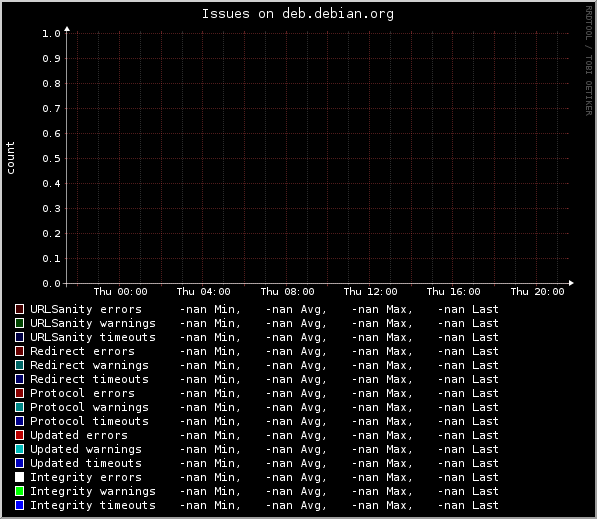
Task: Select the URLSanity timeouts legend swatch
Action: 19,337
